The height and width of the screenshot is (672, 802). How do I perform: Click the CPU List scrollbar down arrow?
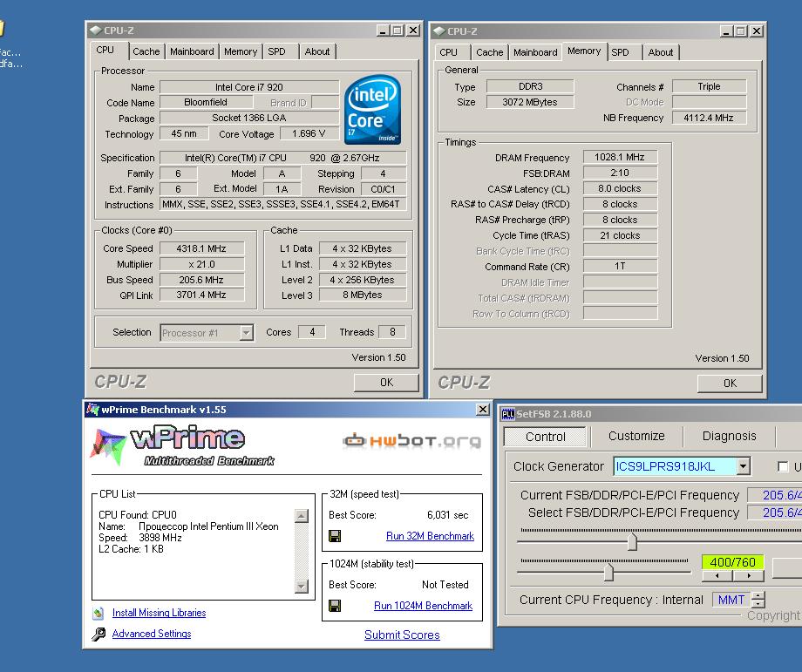pos(302,586)
